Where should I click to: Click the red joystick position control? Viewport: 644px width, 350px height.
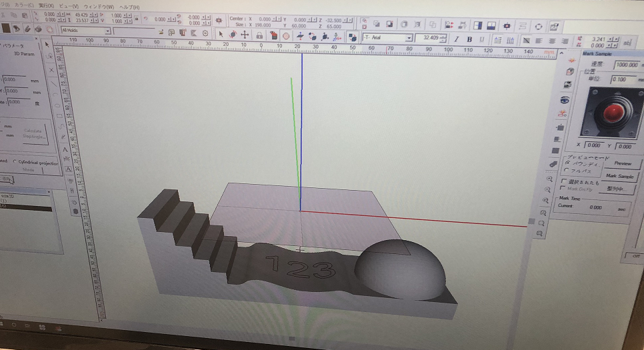[x=613, y=112]
